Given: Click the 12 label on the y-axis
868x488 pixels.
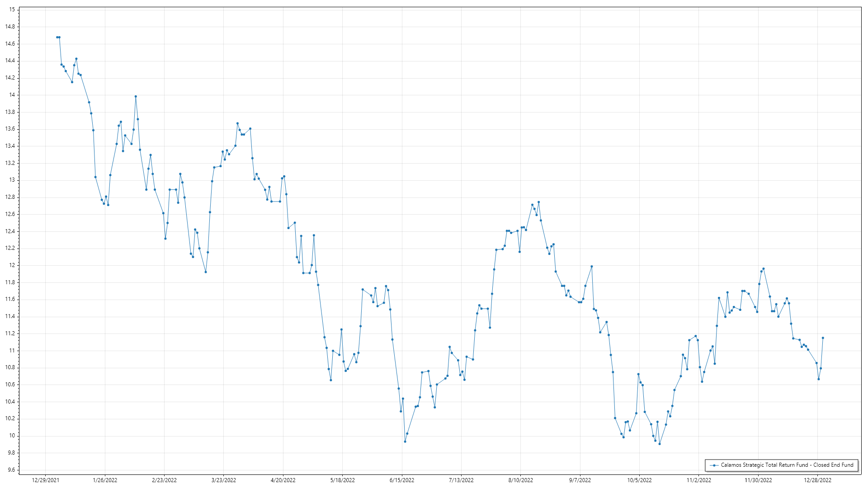Looking at the screenshot, I should pyautogui.click(x=11, y=265).
